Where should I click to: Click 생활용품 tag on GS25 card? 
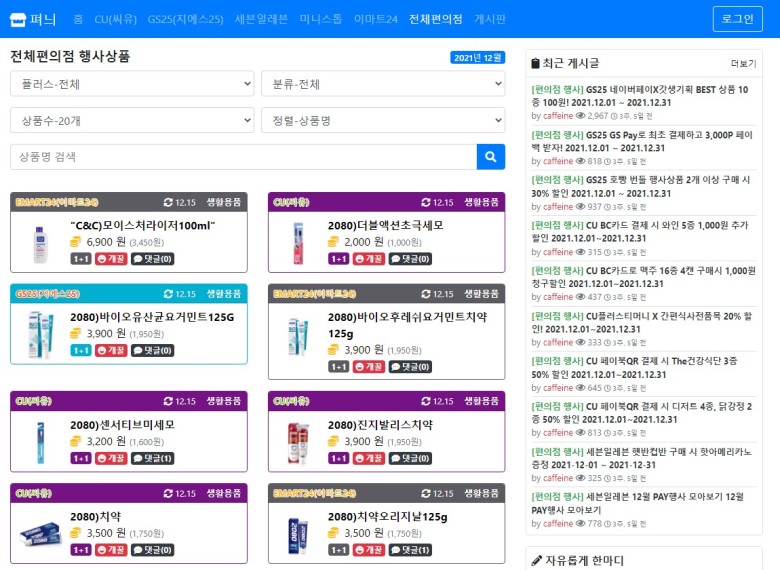pyautogui.click(x=223, y=294)
